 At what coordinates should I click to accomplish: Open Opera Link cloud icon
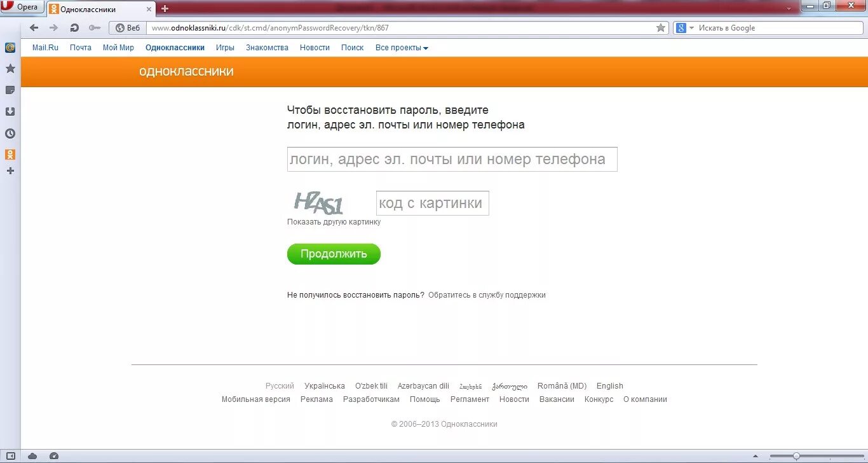tap(32, 456)
